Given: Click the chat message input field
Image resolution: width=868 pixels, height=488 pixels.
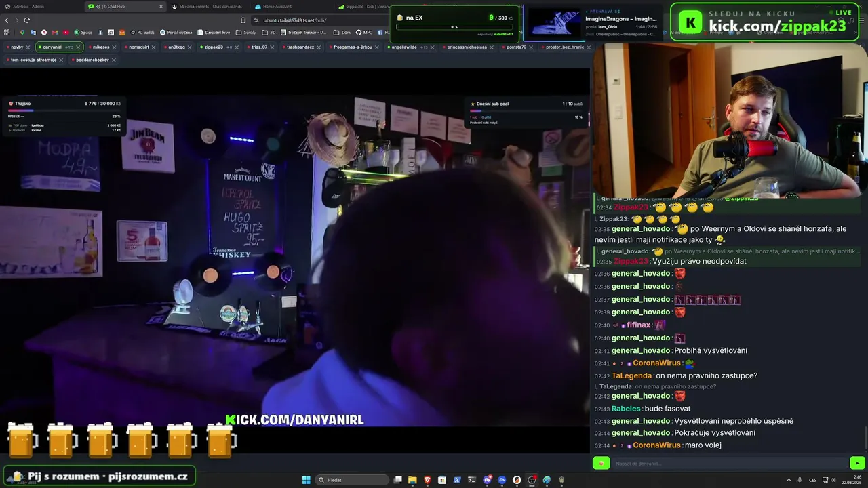Looking at the screenshot, I should (729, 464).
